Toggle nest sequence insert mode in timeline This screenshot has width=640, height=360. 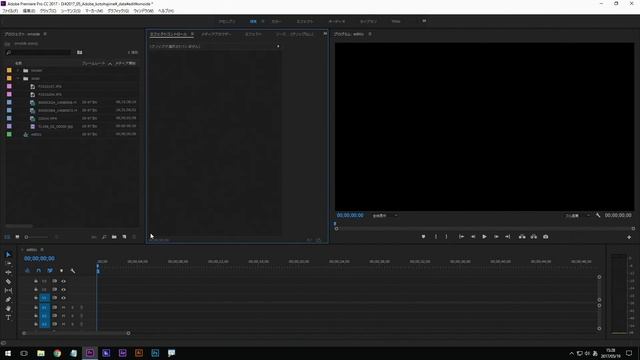tap(27, 271)
